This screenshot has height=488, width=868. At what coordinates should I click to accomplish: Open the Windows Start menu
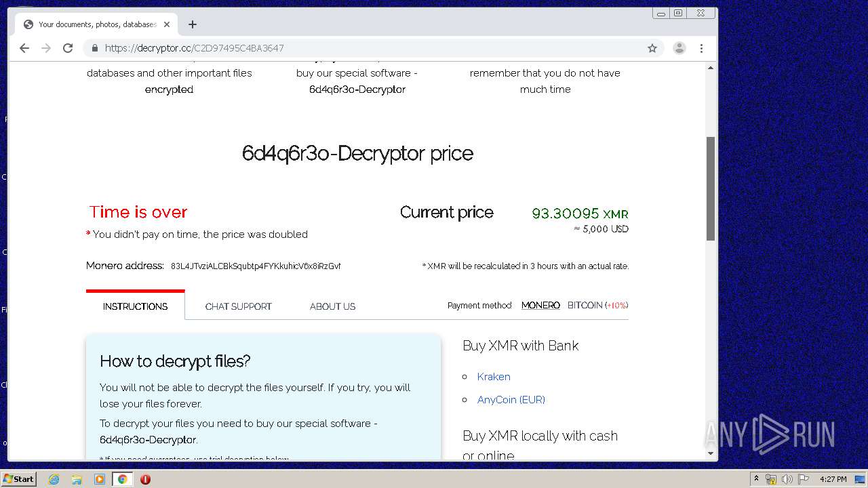point(19,479)
